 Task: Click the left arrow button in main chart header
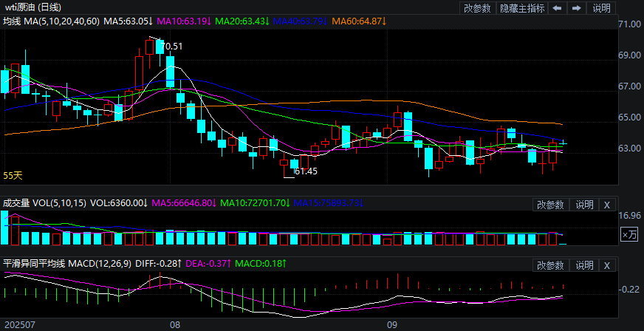557,8
